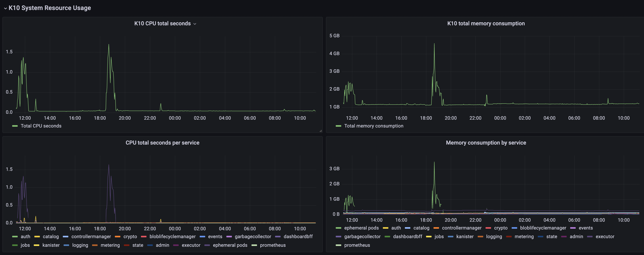The image size is (644, 255).
Task: Toggle the Total CPU seconds legend series
Action: point(41,126)
